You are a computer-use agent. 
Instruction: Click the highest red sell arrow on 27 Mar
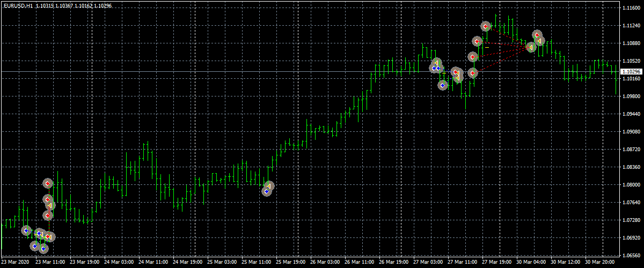click(486, 26)
